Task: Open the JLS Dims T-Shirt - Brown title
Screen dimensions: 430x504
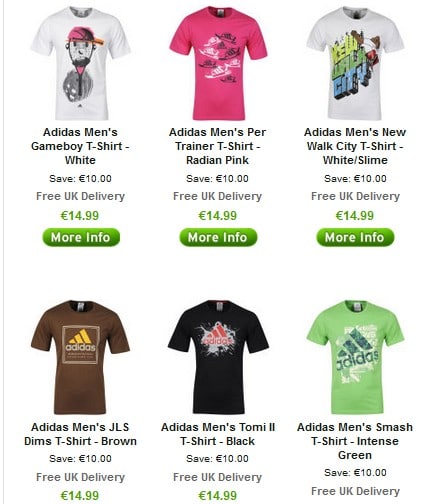Action: 80,434
